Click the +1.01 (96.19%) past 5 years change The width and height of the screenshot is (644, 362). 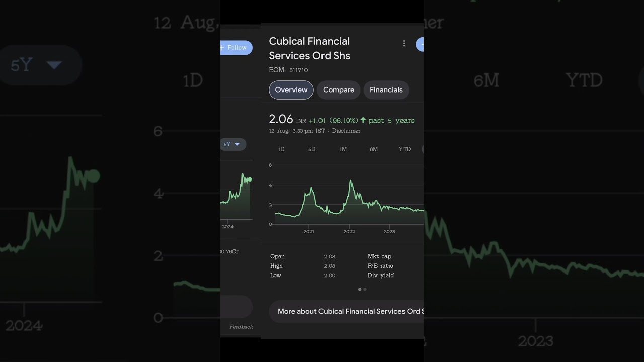pos(362,121)
